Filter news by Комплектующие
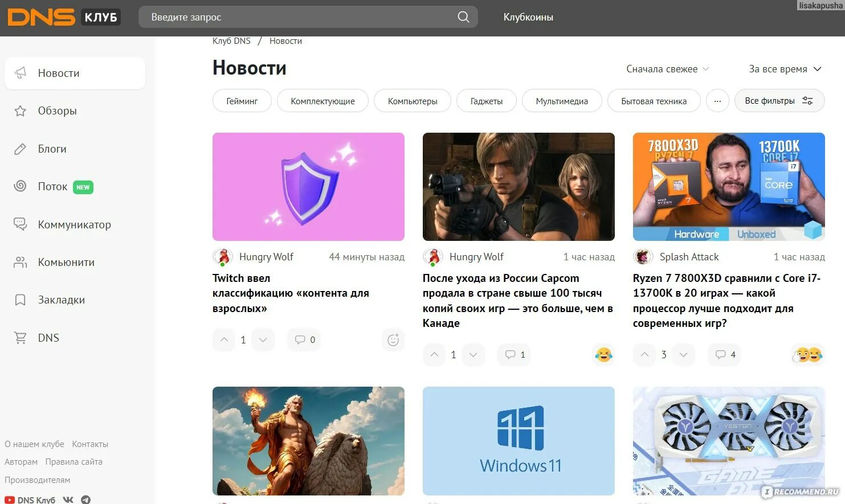This screenshot has width=845, height=504. (323, 101)
